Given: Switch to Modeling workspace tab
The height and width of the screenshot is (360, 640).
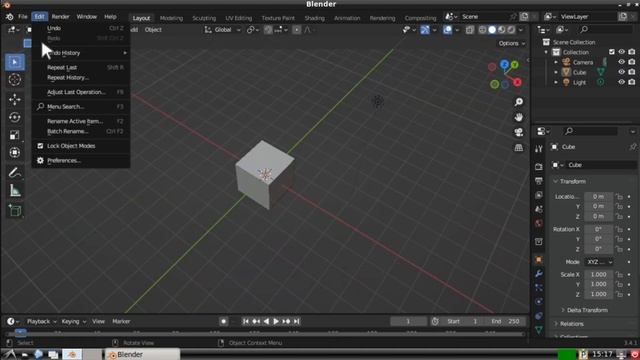Looking at the screenshot, I should (171, 18).
